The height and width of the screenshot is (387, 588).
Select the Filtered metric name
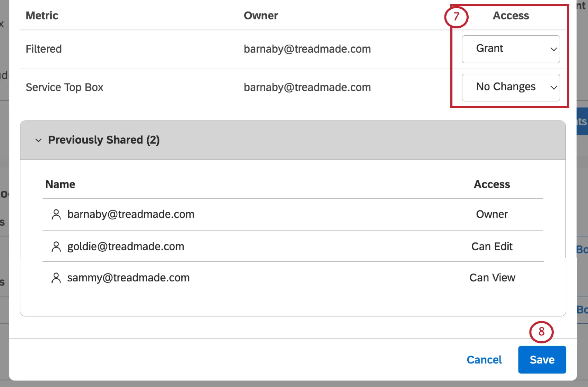tap(44, 49)
